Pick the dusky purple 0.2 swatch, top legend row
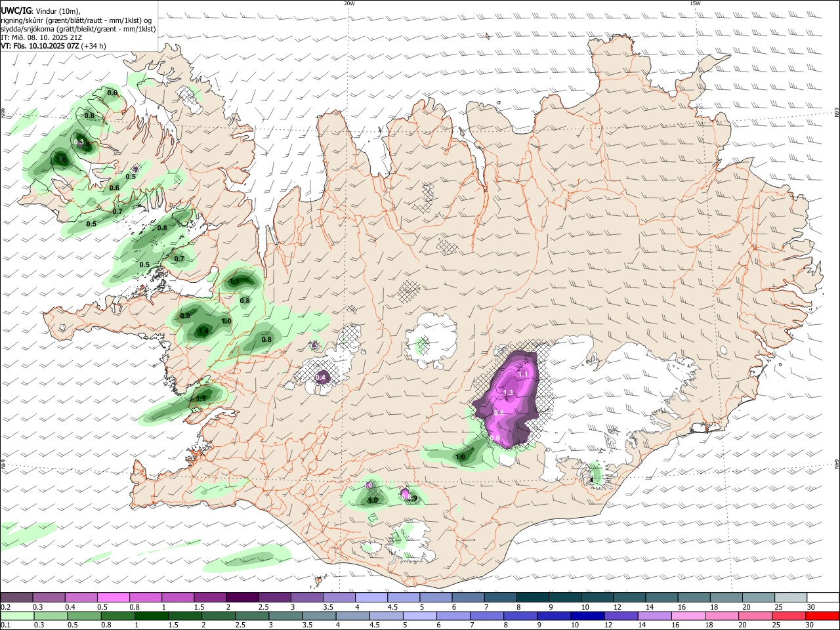This screenshot has width=840, height=630. click(x=16, y=597)
